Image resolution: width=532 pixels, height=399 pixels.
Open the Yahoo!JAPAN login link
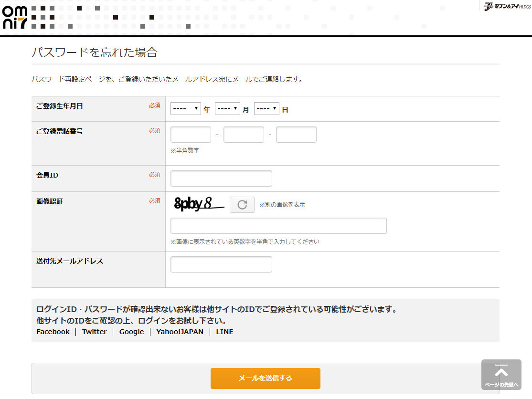[180, 332]
